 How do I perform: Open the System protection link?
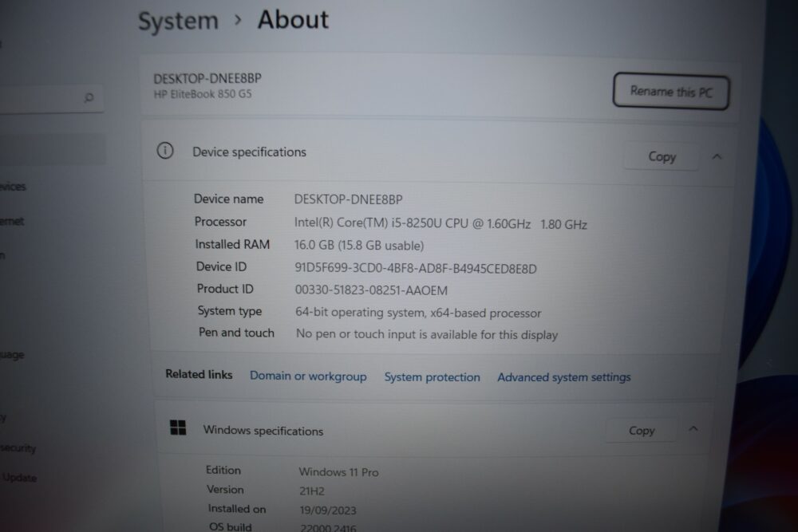pyautogui.click(x=432, y=377)
